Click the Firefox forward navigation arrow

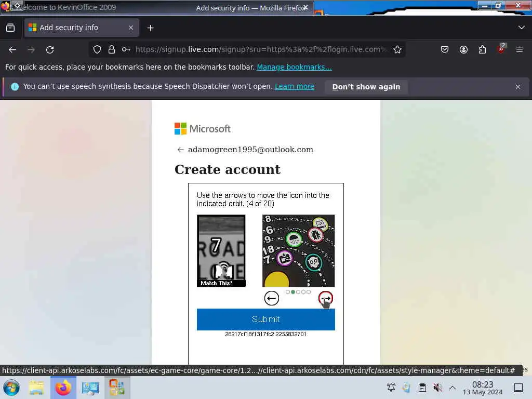coord(31,50)
